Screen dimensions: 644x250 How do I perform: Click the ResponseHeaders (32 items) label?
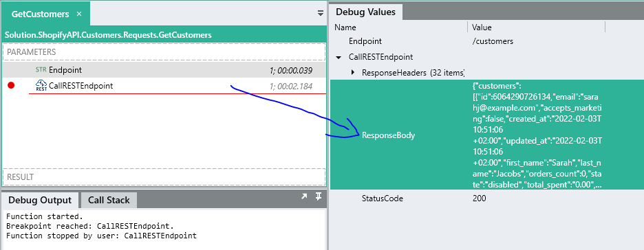pyautogui.click(x=413, y=73)
